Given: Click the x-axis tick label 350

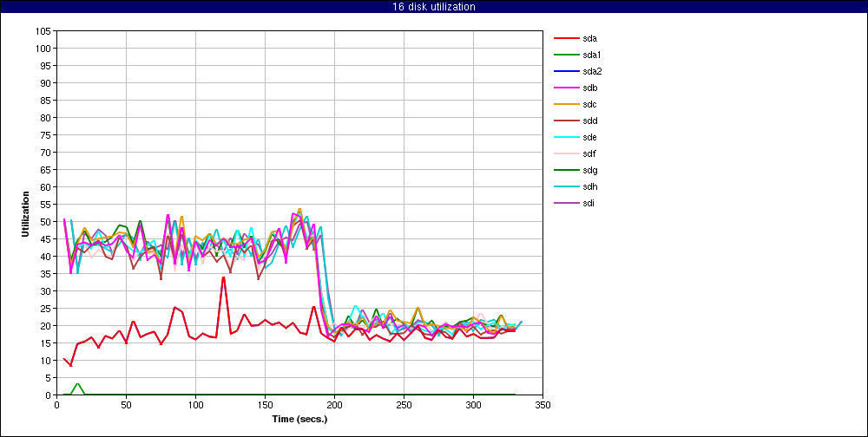Looking at the screenshot, I should tap(542, 405).
